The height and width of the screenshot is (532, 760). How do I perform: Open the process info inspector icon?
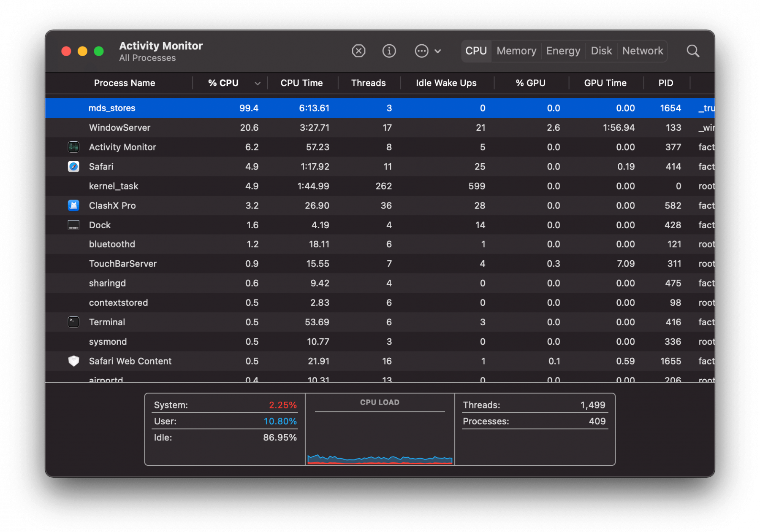pyautogui.click(x=389, y=51)
